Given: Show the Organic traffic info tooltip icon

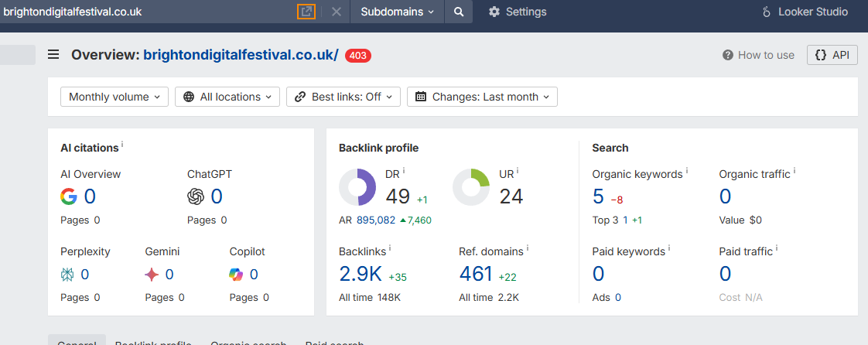Looking at the screenshot, I should [x=795, y=171].
